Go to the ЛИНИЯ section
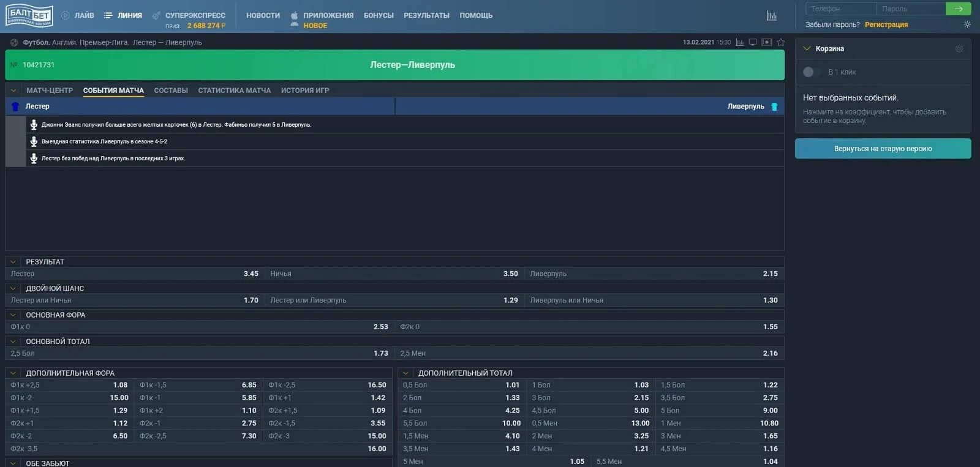The width and height of the screenshot is (980, 467). (x=130, y=15)
